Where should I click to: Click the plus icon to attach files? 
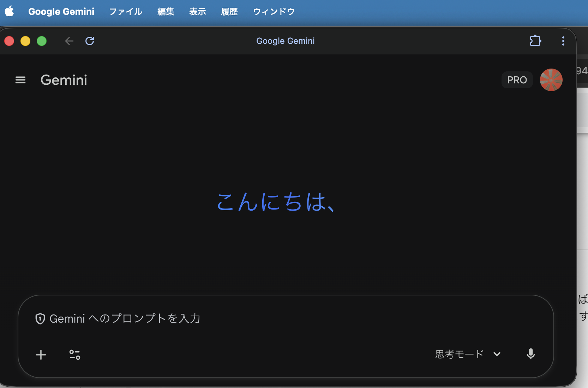point(41,355)
